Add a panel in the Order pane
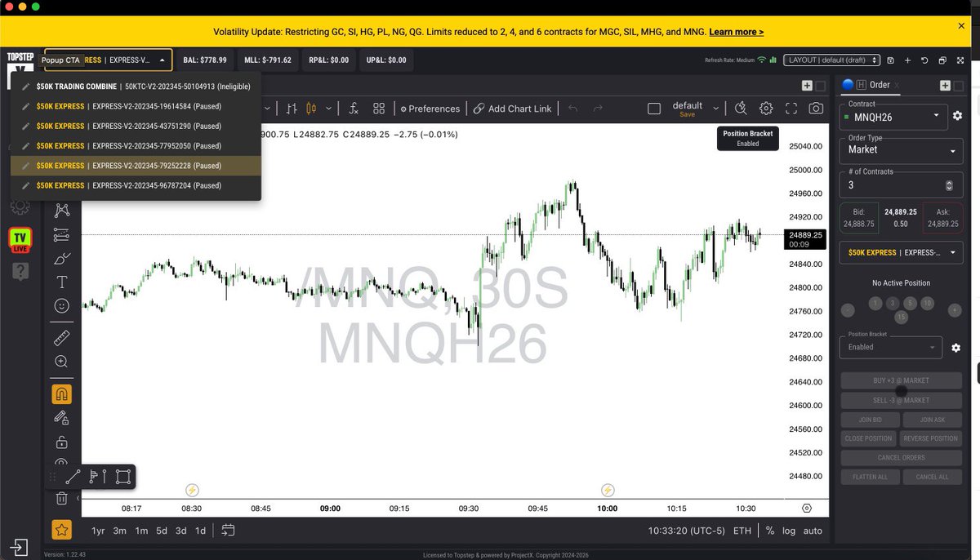 tap(945, 86)
